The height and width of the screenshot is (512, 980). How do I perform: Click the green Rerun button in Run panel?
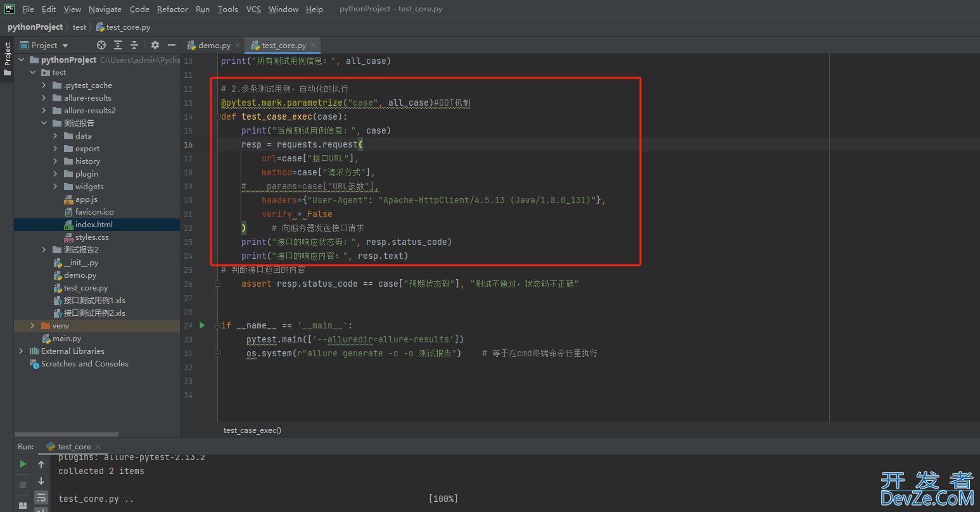pos(23,464)
